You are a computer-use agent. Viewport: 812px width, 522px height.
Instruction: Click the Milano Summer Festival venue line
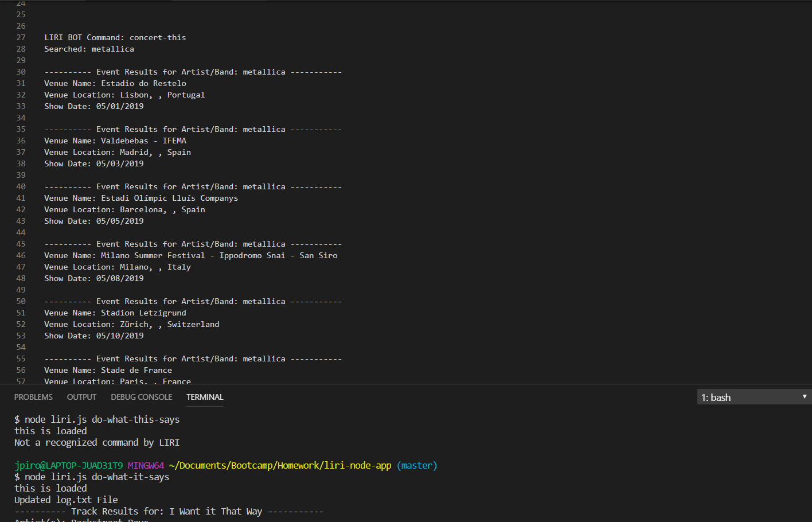190,255
